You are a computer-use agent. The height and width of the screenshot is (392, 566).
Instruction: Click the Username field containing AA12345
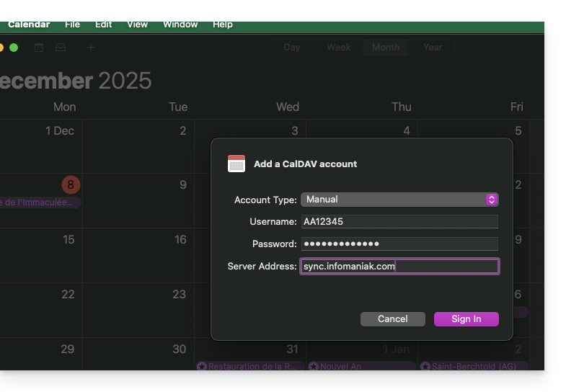coord(399,222)
